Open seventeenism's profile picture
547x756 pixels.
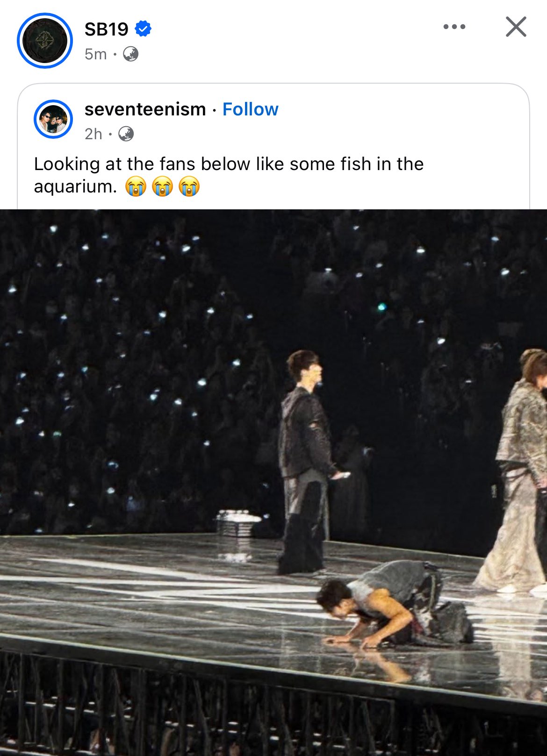(53, 119)
